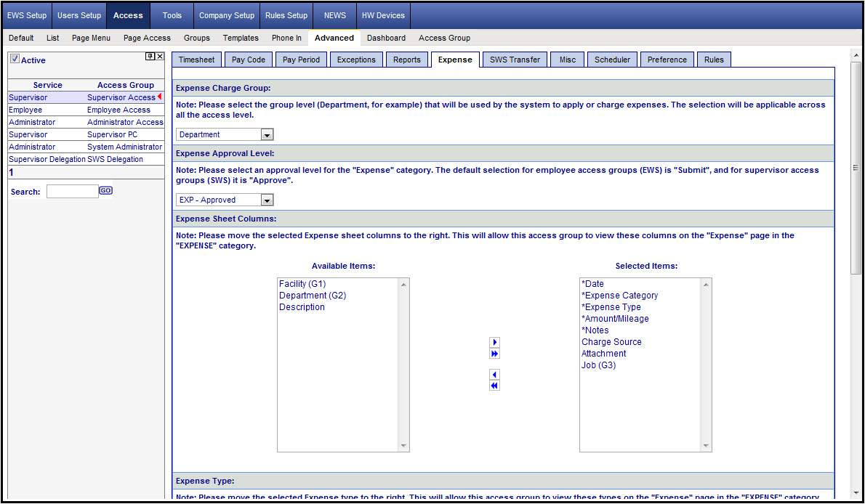The image size is (865, 504).
Task: Click Selected Items list scroll down arrow
Action: [706, 446]
